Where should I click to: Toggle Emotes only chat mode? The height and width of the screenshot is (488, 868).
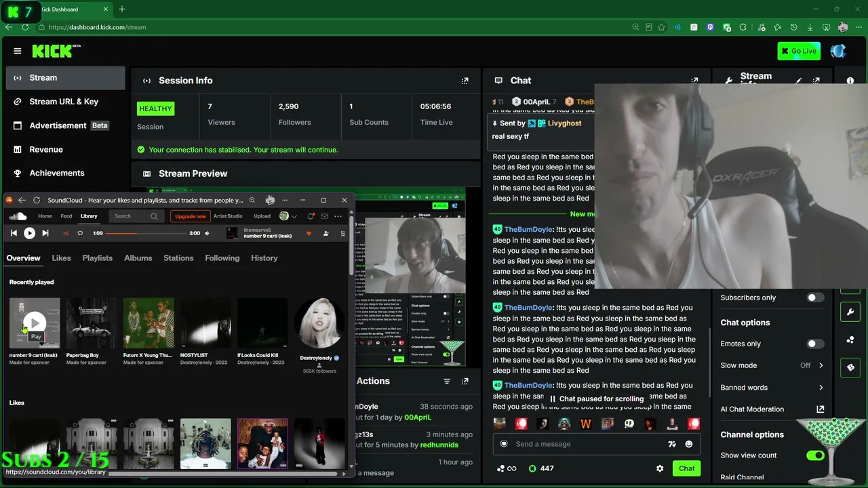[815, 344]
